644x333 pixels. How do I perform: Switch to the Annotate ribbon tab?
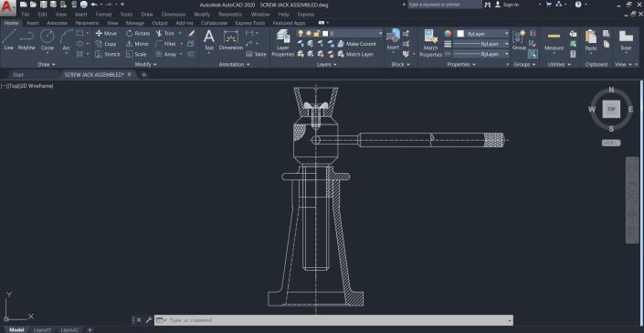pyautogui.click(x=57, y=23)
